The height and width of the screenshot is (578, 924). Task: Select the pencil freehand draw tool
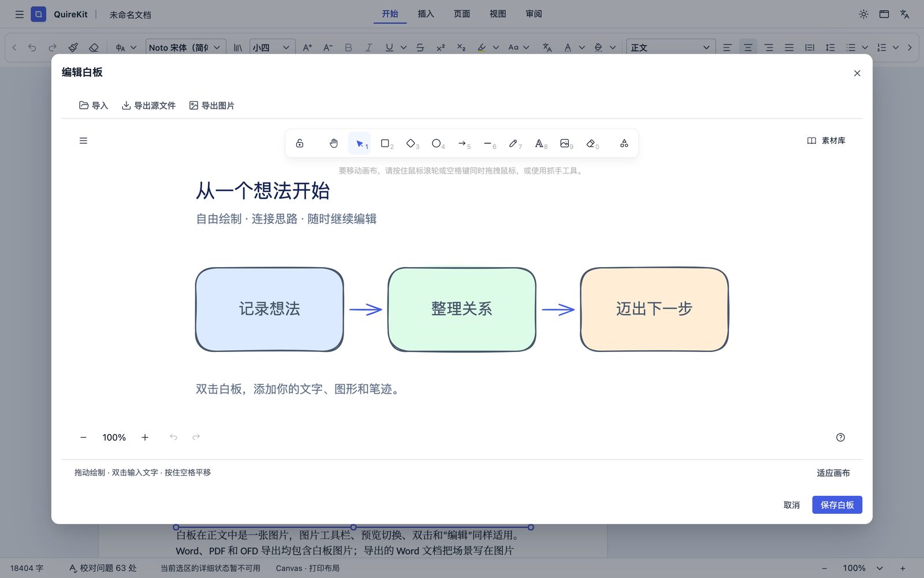pos(513,143)
